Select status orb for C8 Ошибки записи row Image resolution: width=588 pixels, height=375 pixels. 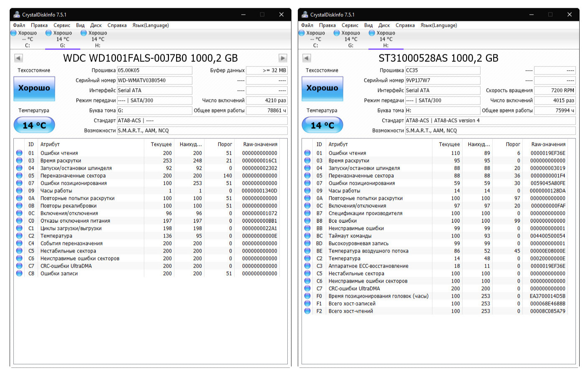click(x=19, y=273)
